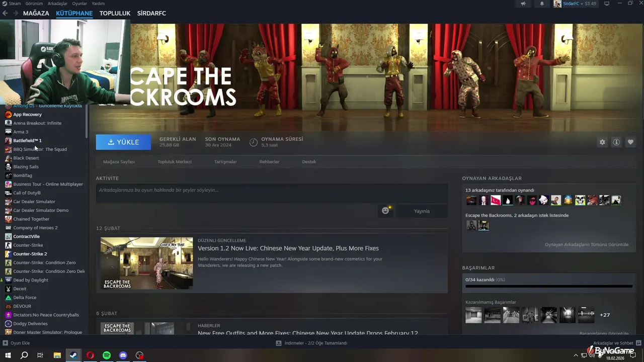Go back with the left arrow
Image resolution: width=644 pixels, height=362 pixels.
pos(5,13)
